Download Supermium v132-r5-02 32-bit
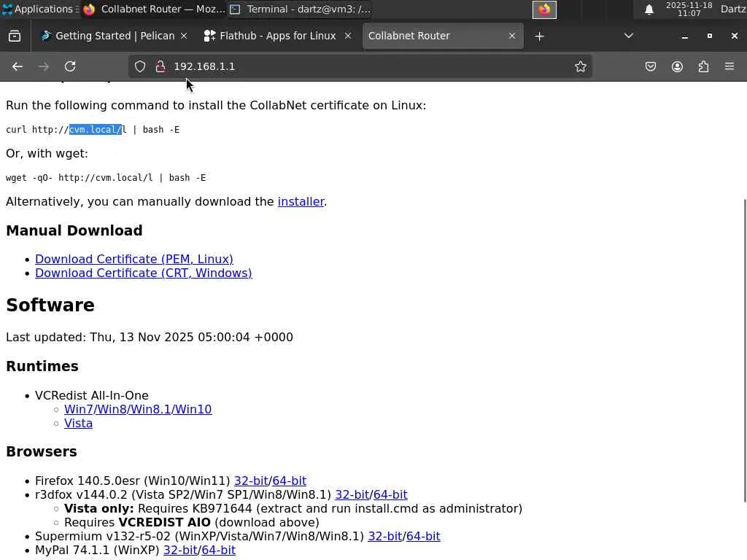Image resolution: width=747 pixels, height=560 pixels. [x=385, y=536]
